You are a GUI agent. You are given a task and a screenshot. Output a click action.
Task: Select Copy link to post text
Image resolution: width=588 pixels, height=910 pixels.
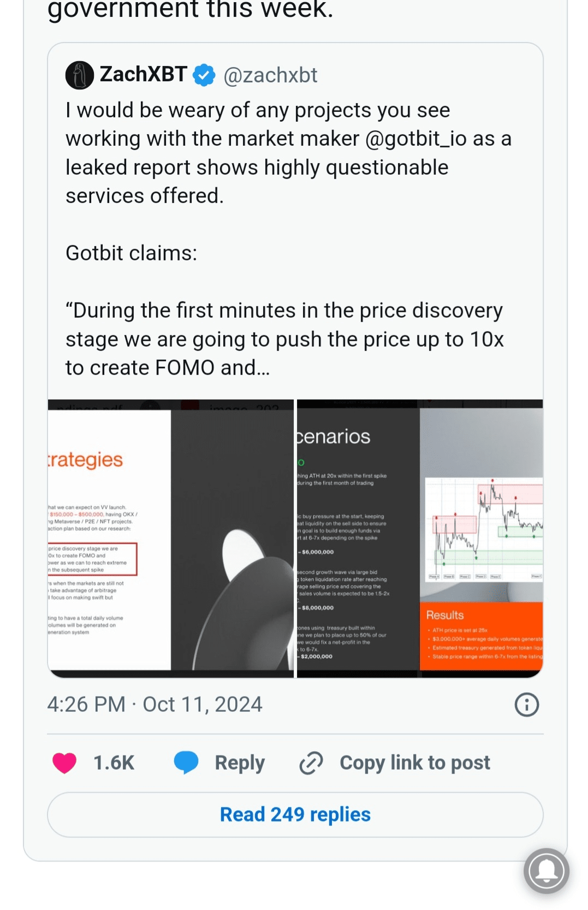click(414, 763)
